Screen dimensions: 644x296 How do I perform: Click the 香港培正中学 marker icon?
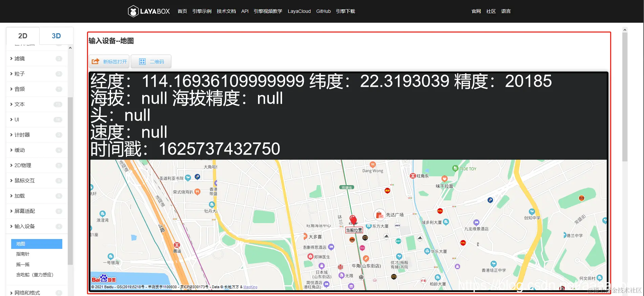(x=494, y=264)
